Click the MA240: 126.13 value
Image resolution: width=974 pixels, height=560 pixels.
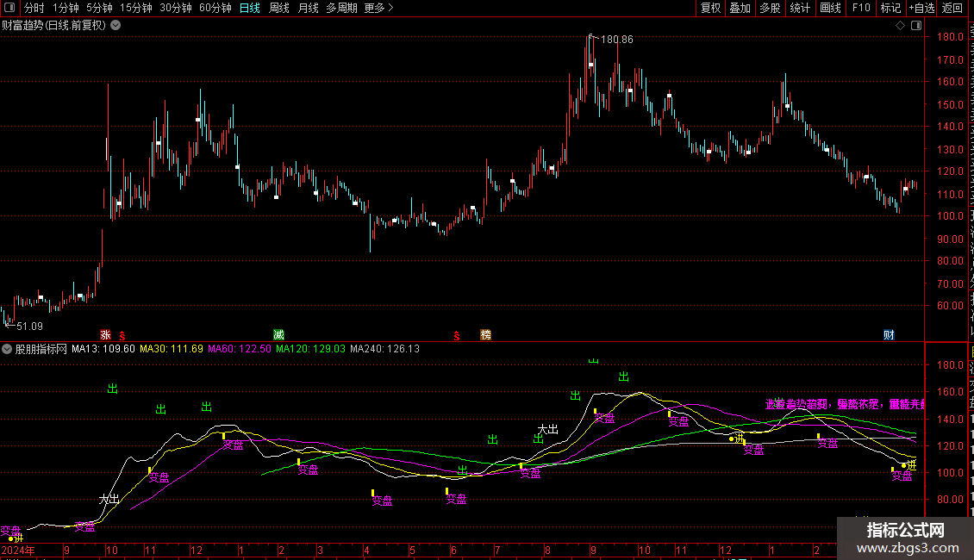pos(384,349)
